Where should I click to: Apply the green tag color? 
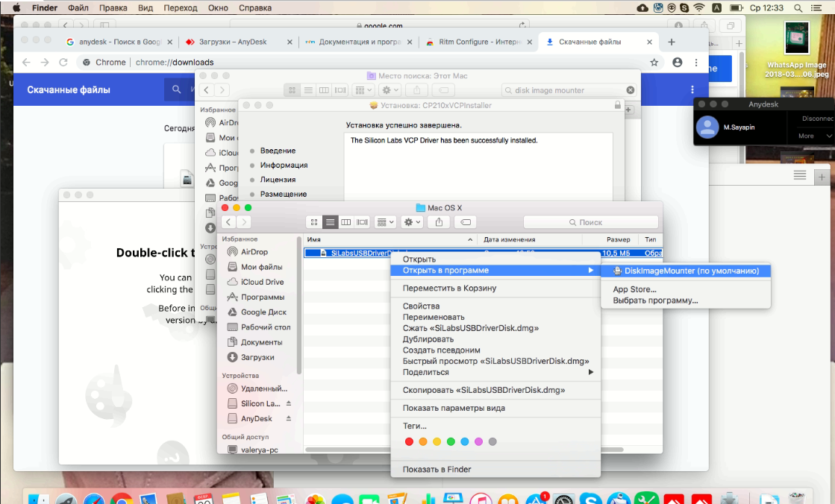coord(451,441)
